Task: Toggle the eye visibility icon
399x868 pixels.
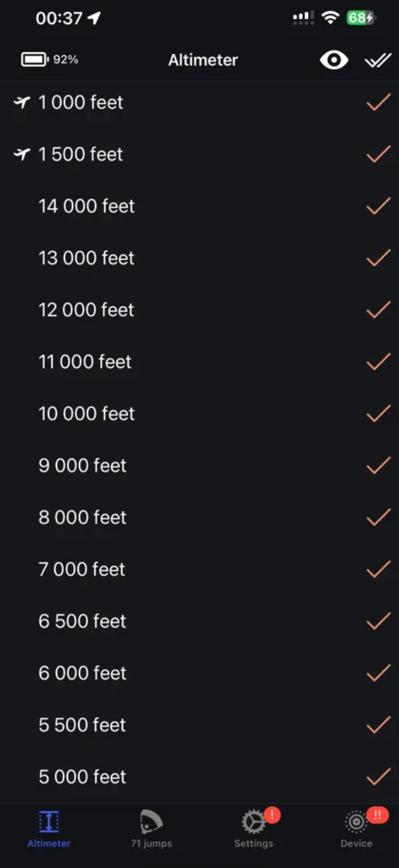Action: [333, 60]
